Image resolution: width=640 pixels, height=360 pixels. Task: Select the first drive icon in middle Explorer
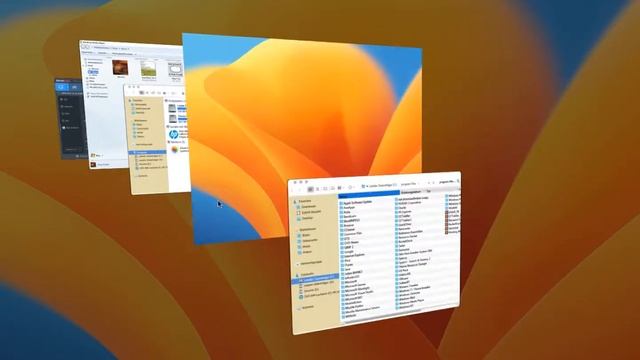(172, 108)
